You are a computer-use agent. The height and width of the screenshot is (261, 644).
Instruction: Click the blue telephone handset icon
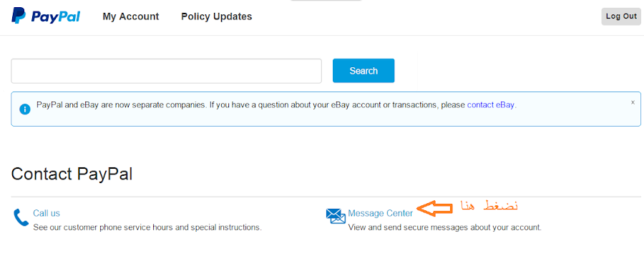[21, 217]
